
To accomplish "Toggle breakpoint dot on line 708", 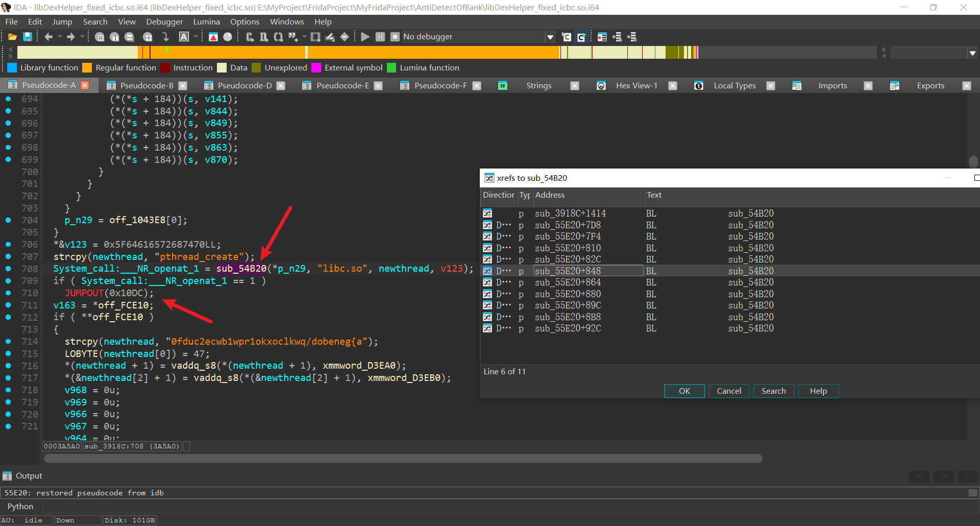I will click(x=8, y=269).
